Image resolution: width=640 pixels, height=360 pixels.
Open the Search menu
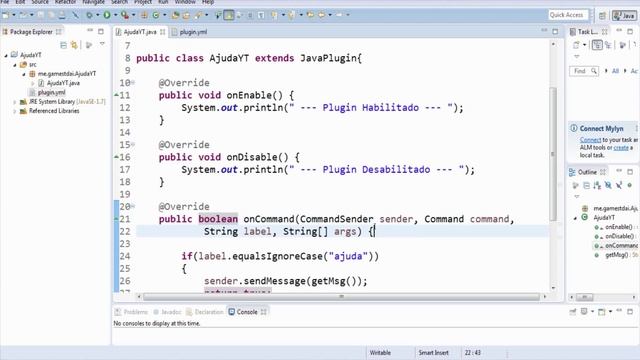pyautogui.click(x=119, y=2)
